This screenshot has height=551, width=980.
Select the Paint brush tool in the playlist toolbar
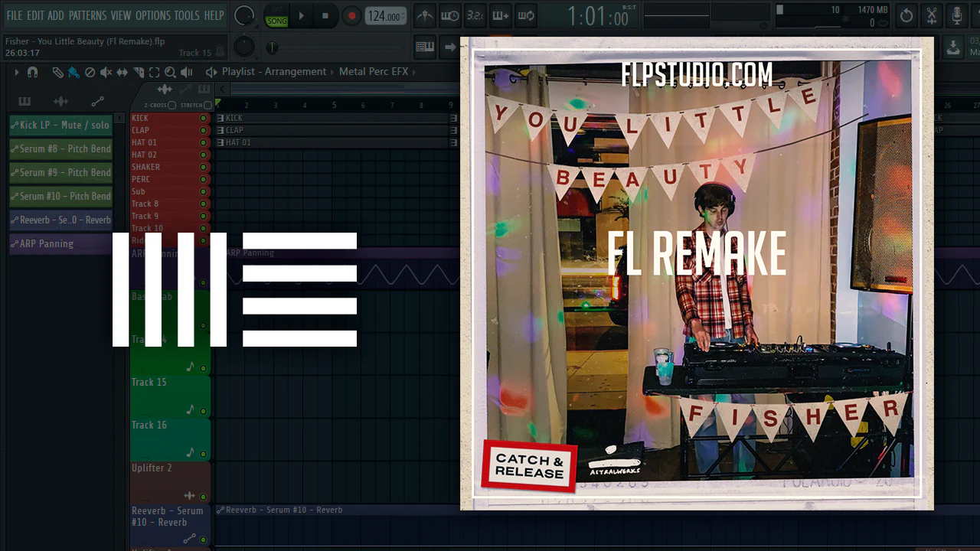74,71
